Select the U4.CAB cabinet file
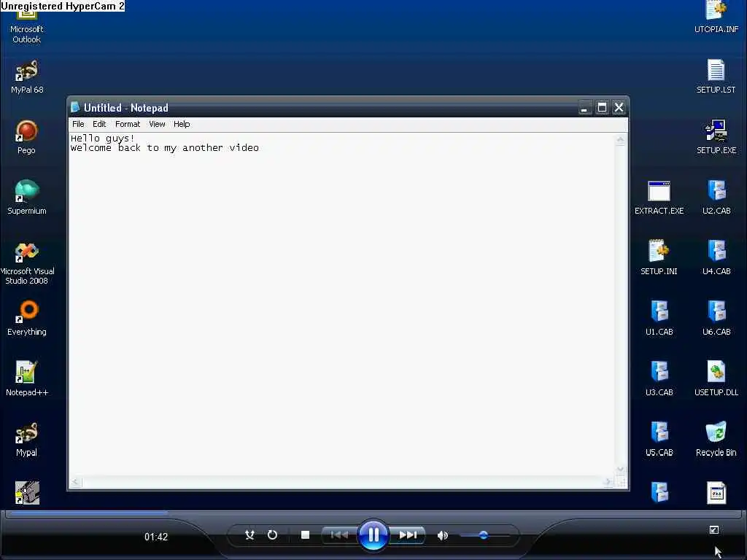Screen dimensions: 747x560 point(716,257)
